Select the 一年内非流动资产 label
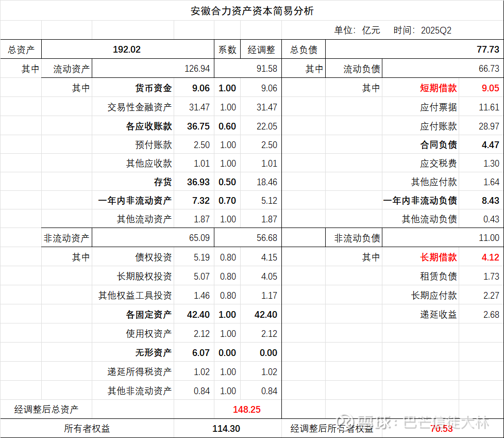Viewport: 504px width, 438px height. point(135,201)
